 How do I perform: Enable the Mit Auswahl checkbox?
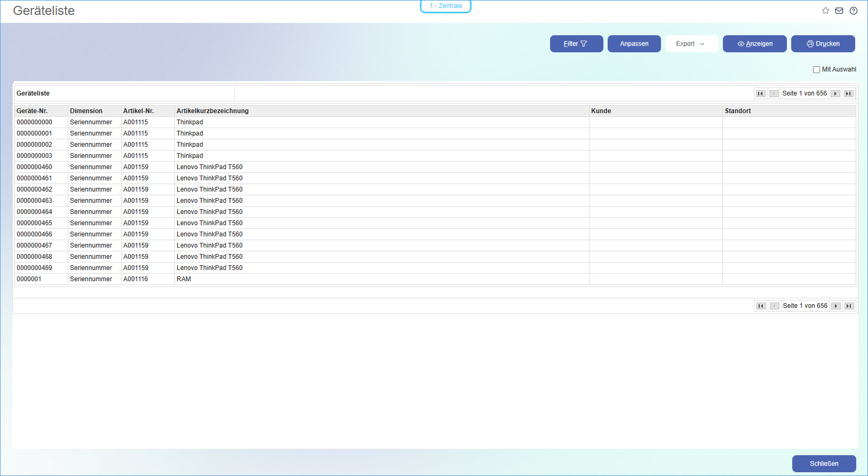[x=816, y=69]
